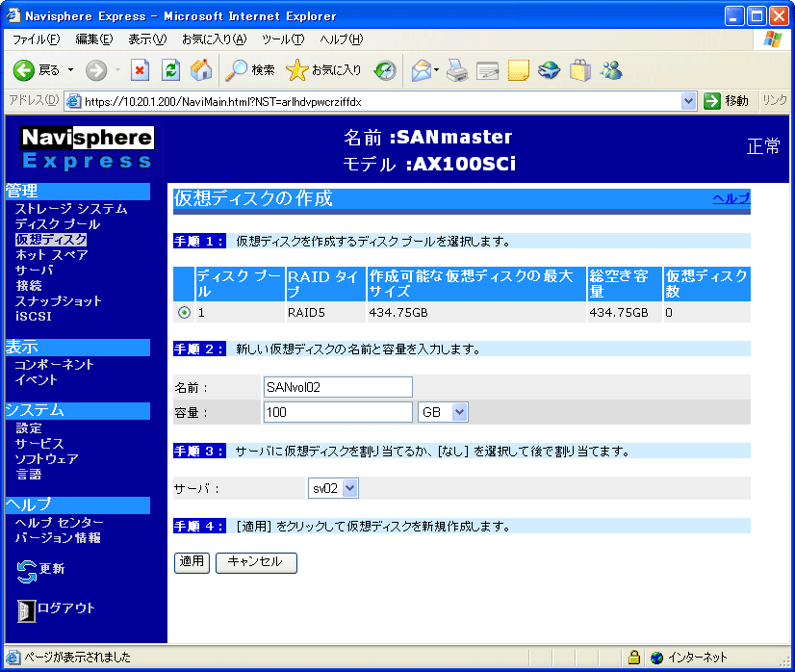Click the 名前 text field SANvol02
The height and width of the screenshot is (672, 795).
click(x=337, y=387)
